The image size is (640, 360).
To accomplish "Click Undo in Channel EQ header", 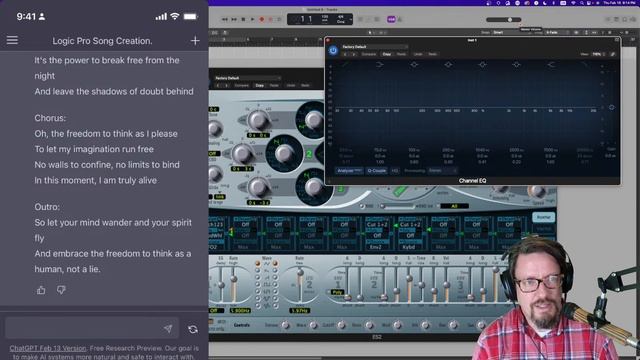I will [x=418, y=54].
